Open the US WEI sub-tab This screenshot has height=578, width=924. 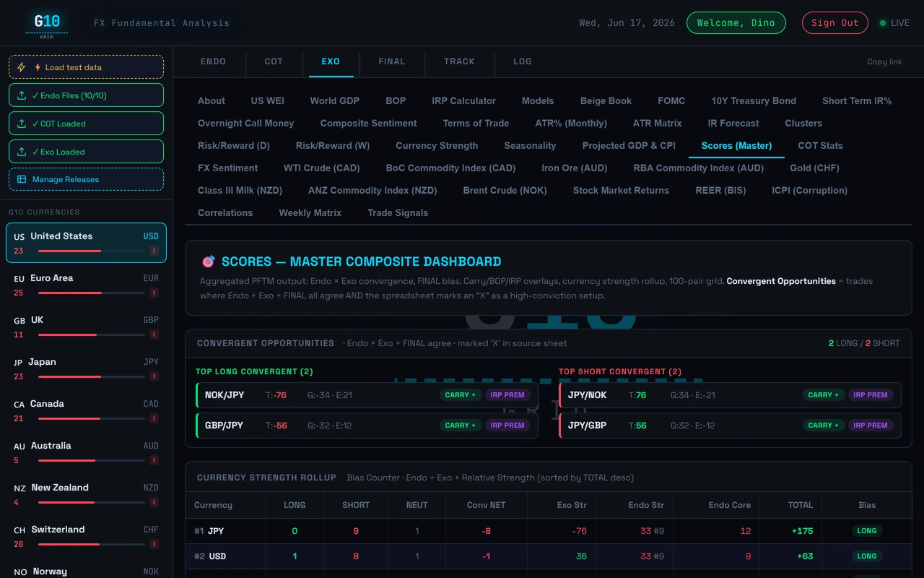tap(268, 101)
